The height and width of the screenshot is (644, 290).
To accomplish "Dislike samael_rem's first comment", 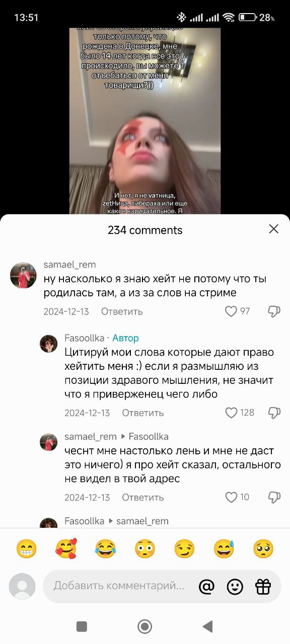I will pos(274,311).
